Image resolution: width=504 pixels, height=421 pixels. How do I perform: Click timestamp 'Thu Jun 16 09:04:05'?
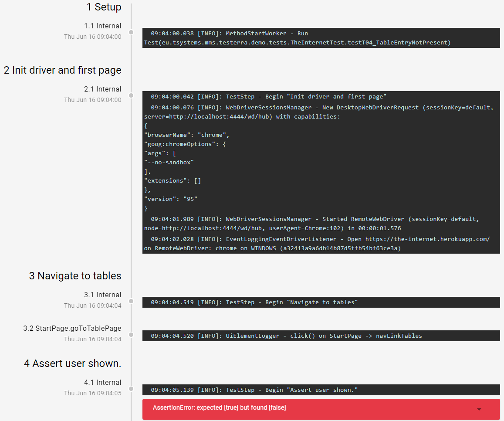[x=93, y=393]
